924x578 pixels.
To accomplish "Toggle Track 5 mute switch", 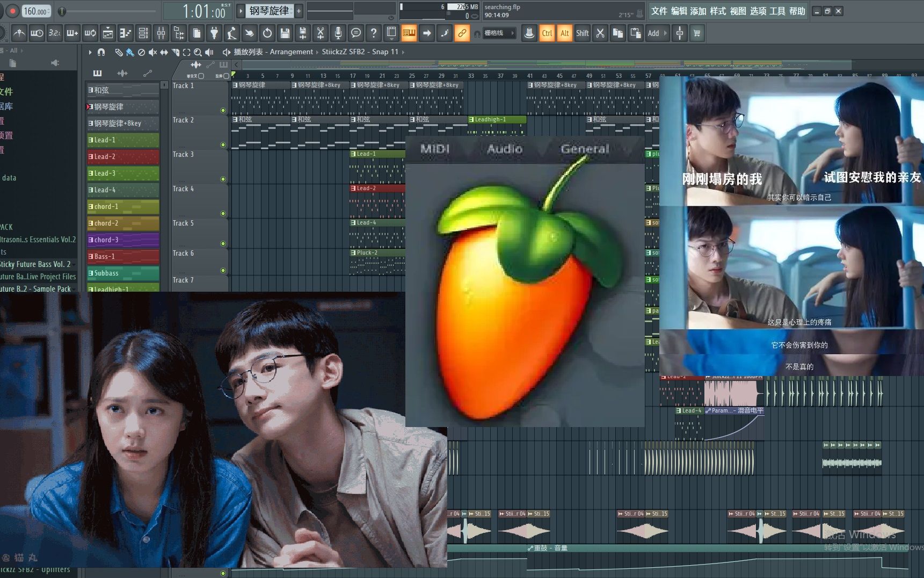I will pyautogui.click(x=223, y=244).
